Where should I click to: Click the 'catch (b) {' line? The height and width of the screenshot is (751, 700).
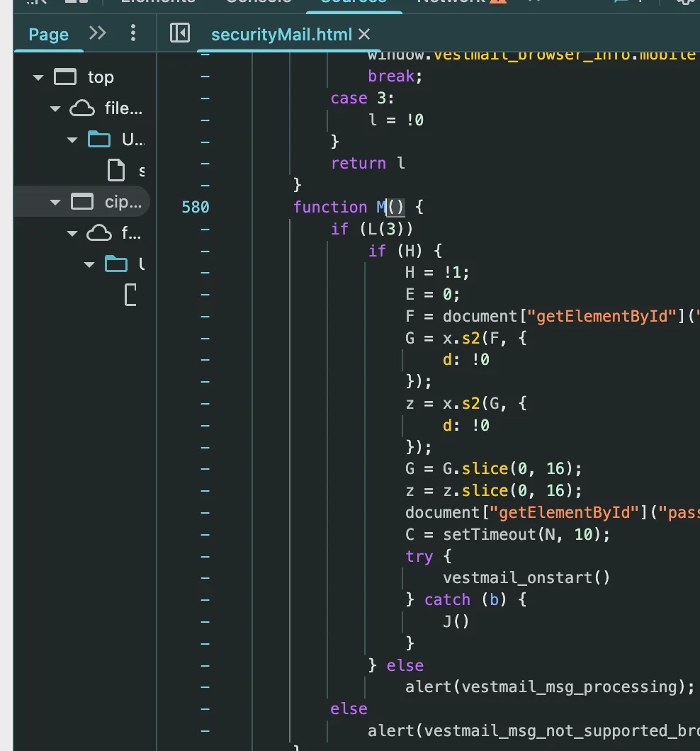pos(475,599)
